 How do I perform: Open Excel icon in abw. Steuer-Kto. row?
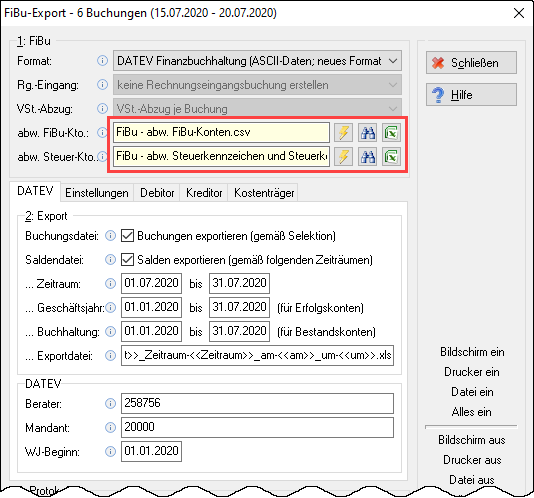(391, 156)
